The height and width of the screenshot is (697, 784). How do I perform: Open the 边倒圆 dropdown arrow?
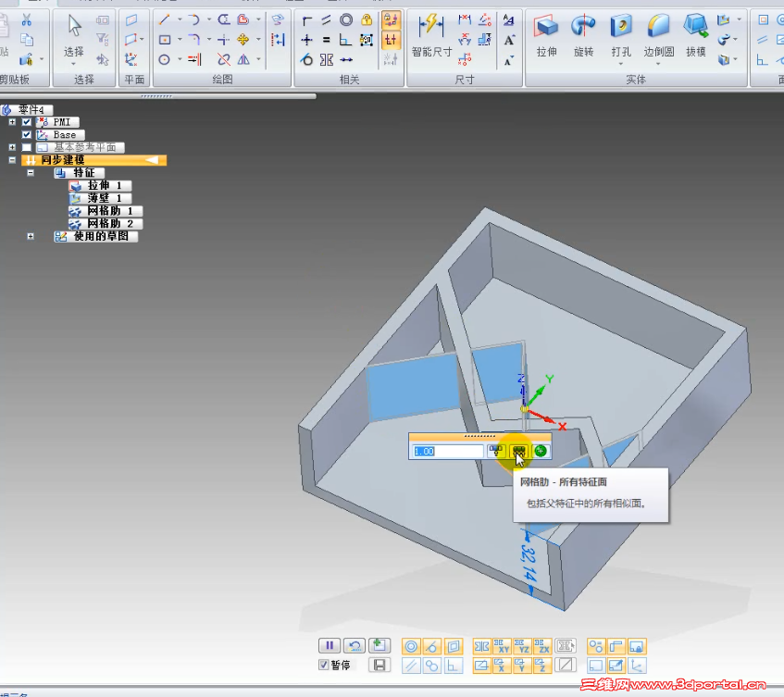658,64
